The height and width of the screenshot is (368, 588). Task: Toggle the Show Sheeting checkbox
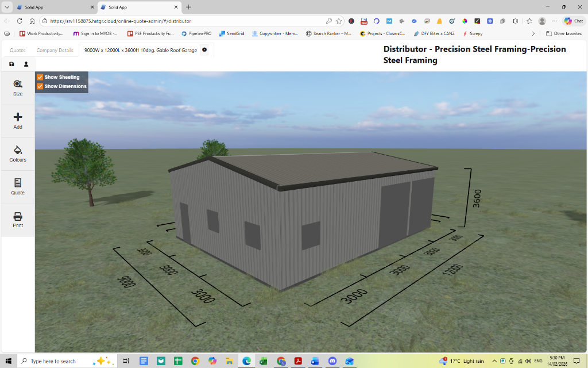point(40,77)
